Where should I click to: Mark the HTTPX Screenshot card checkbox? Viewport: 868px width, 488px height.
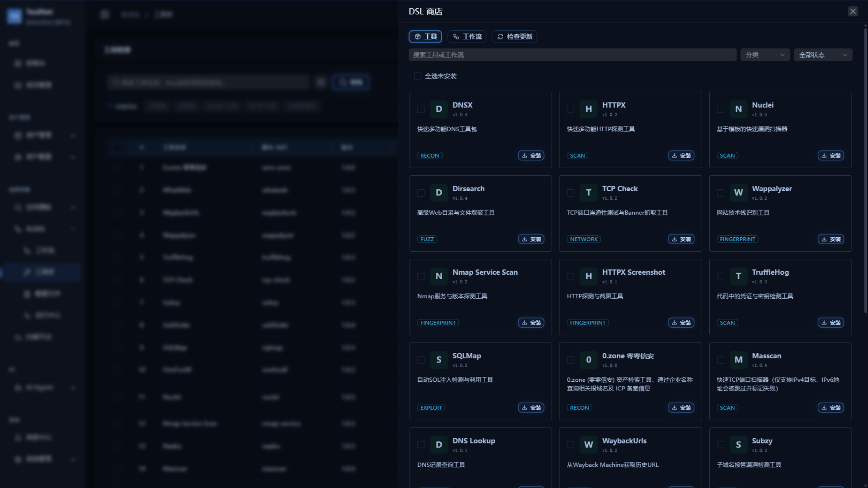(571, 277)
